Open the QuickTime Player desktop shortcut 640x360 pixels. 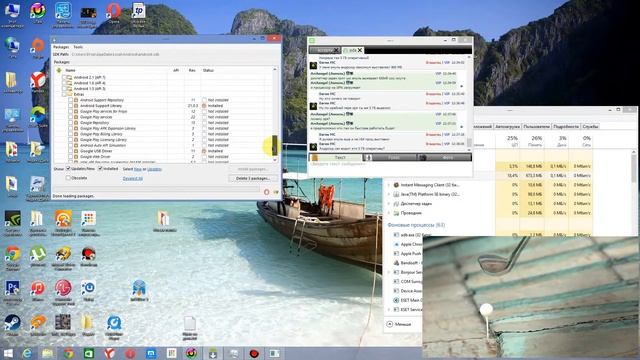pos(114,327)
